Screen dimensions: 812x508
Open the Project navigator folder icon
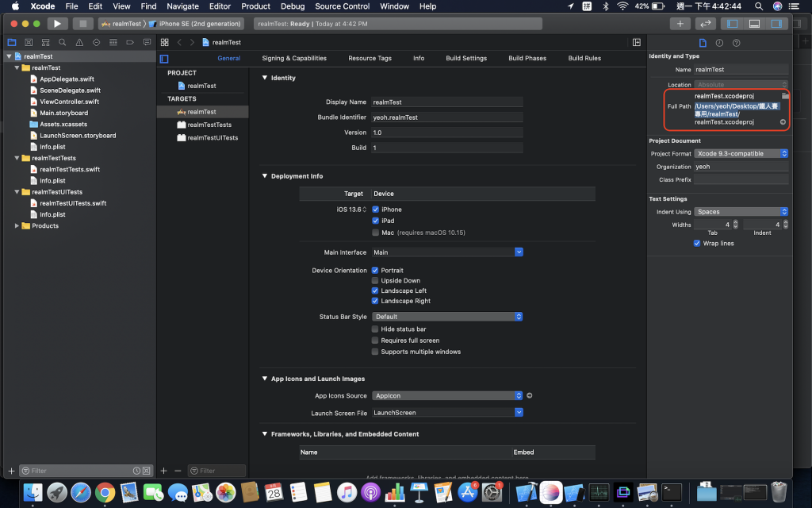12,43
